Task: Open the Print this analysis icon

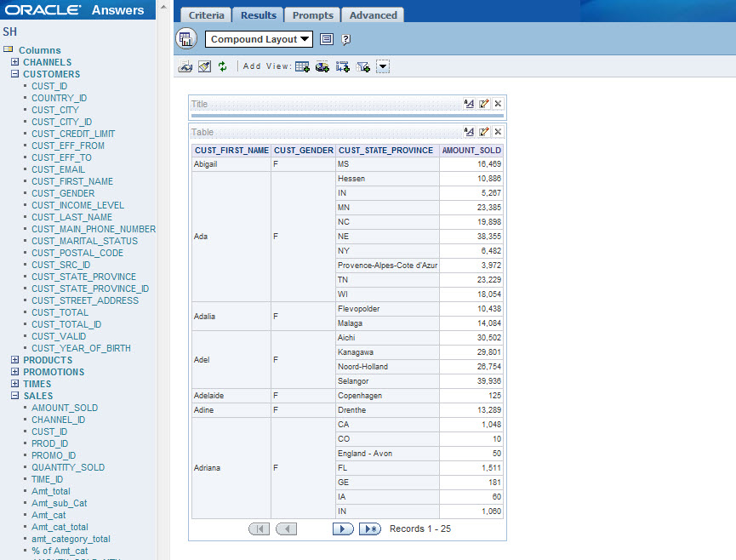Action: pyautogui.click(x=185, y=66)
